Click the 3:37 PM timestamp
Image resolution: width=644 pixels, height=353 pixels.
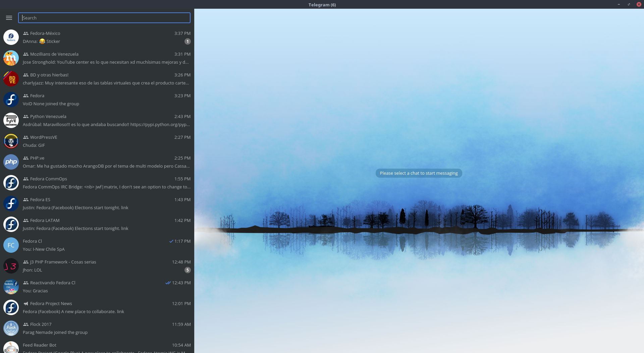[182, 33]
